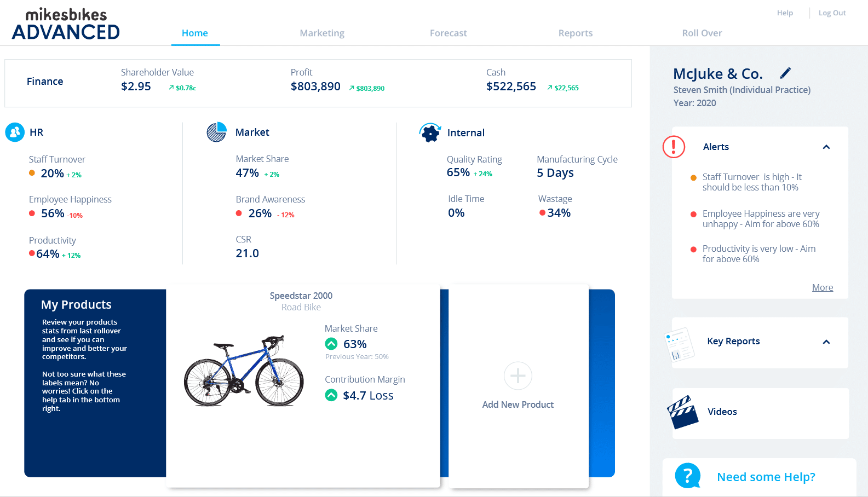Click the More link in Alerts
The height and width of the screenshot is (497, 868).
[x=822, y=287]
